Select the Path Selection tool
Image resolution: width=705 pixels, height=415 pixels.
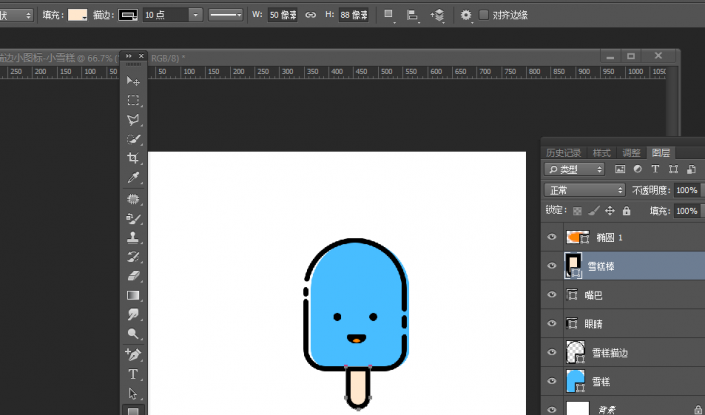pyautogui.click(x=133, y=393)
